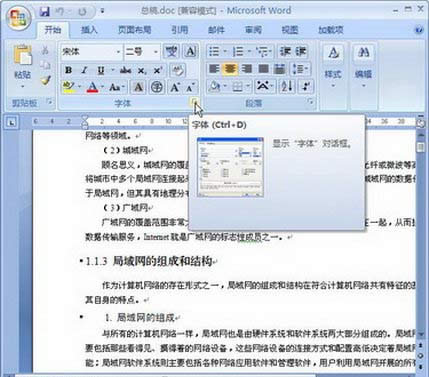
Task: Expand the highlight color arrow
Action: (80, 87)
